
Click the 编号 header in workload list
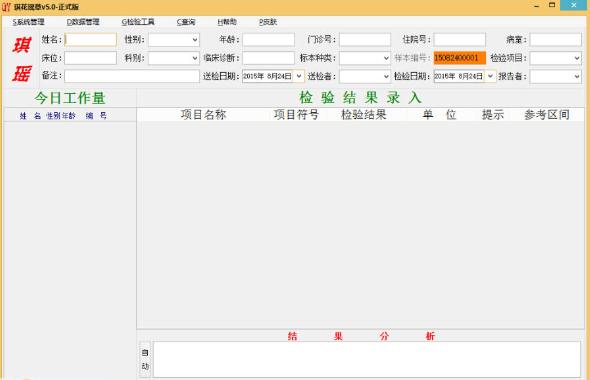coord(96,116)
